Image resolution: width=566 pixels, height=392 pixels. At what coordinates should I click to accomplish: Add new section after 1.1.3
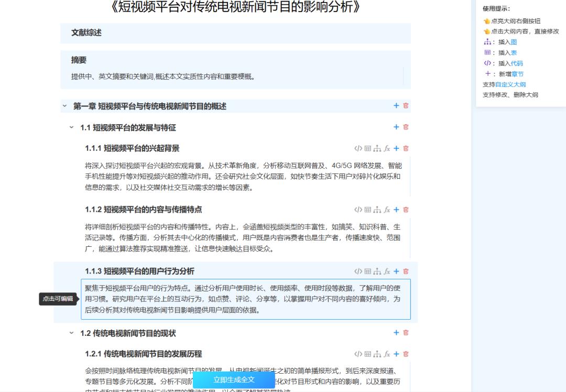(x=396, y=271)
